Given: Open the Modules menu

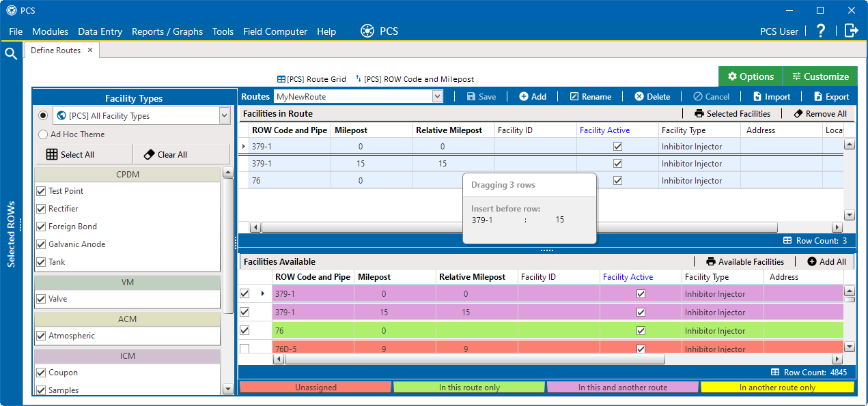Looking at the screenshot, I should click(51, 31).
